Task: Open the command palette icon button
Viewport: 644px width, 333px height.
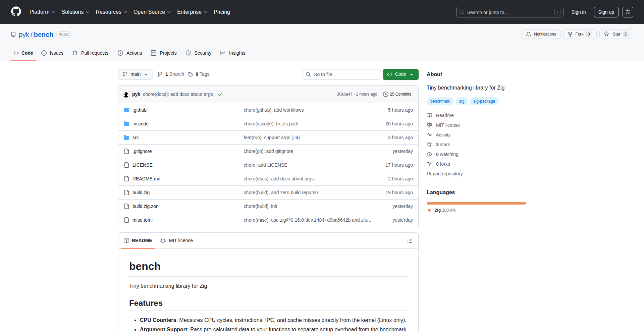Action: click(x=628, y=12)
